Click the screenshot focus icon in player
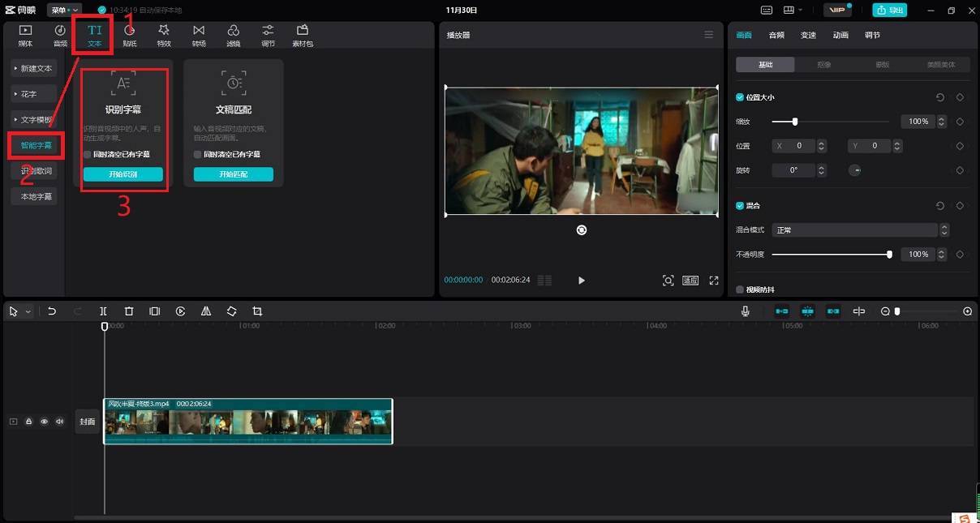The width and height of the screenshot is (980, 523). 668,281
